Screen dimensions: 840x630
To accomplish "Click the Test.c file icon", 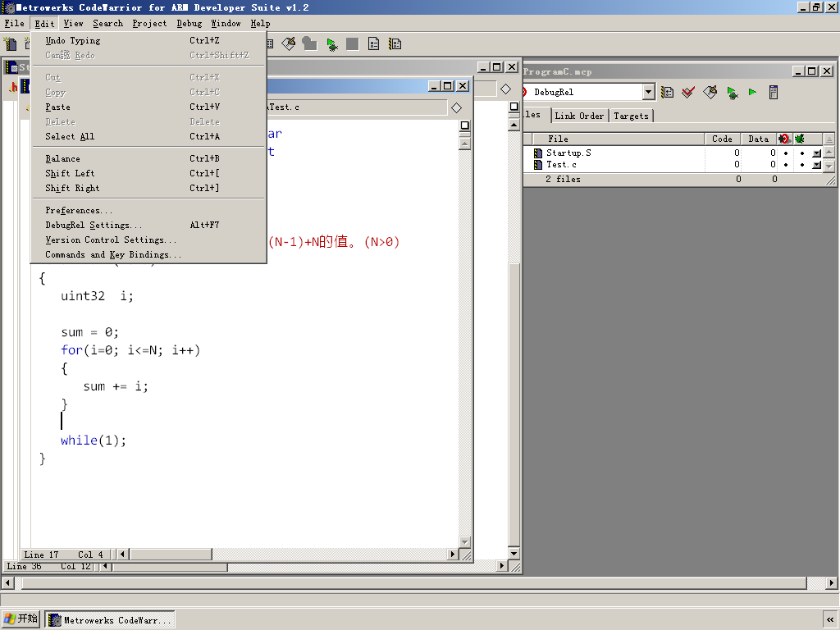I will 538,165.
